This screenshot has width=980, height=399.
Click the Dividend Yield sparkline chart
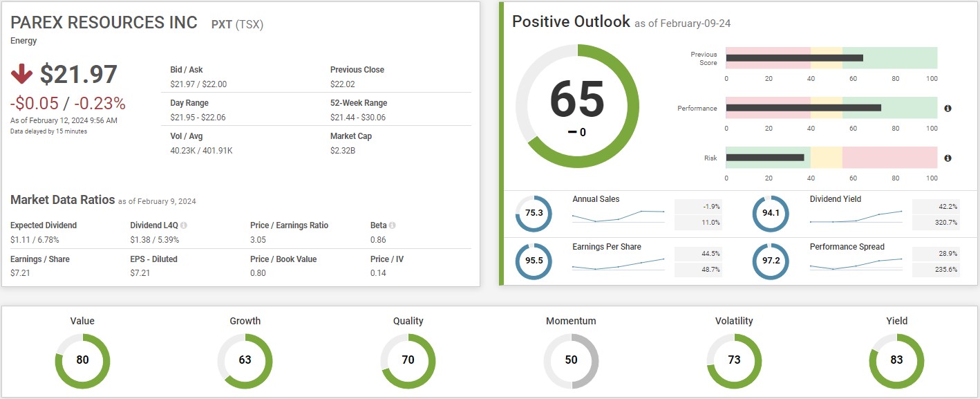[856, 217]
